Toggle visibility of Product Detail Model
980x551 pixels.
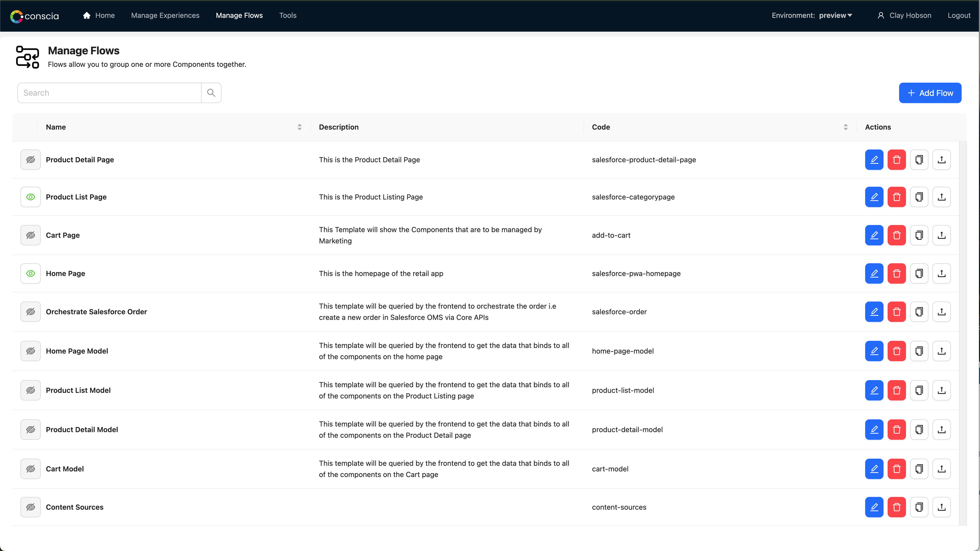(x=30, y=430)
